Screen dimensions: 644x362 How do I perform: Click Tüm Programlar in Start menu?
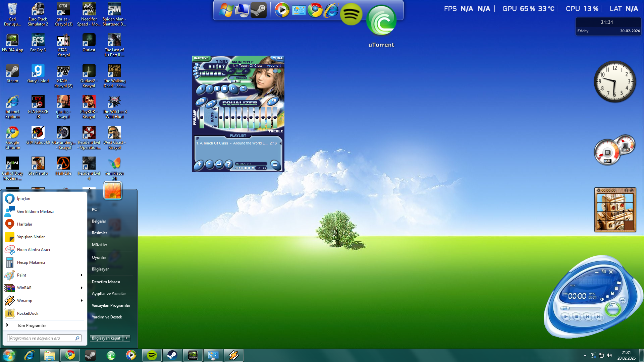tap(32, 325)
